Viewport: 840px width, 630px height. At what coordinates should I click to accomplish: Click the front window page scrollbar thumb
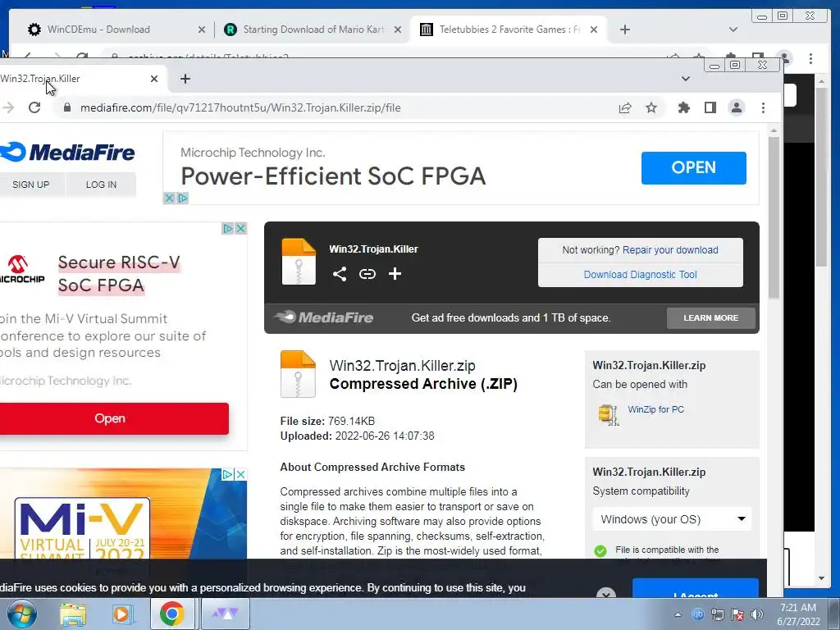(x=774, y=217)
